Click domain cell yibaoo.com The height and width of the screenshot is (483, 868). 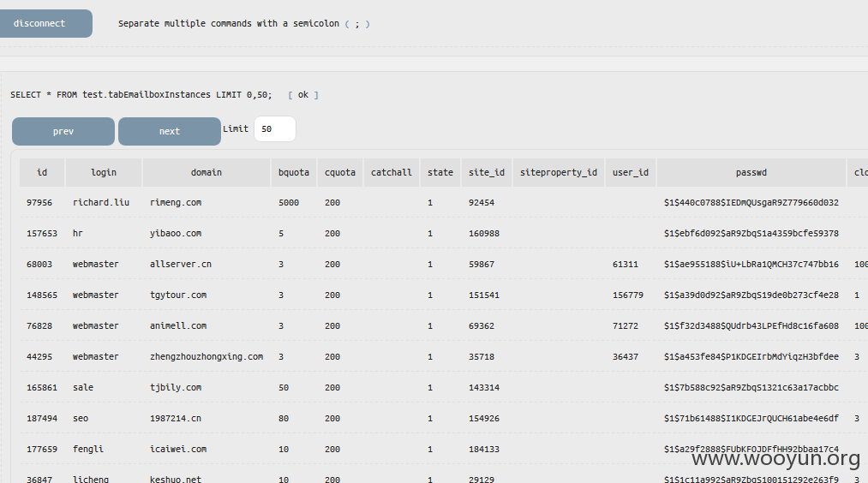pyautogui.click(x=176, y=234)
